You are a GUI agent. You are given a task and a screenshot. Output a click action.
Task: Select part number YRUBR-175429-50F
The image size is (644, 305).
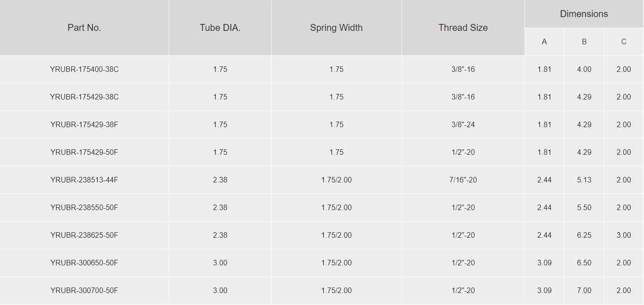click(84, 152)
